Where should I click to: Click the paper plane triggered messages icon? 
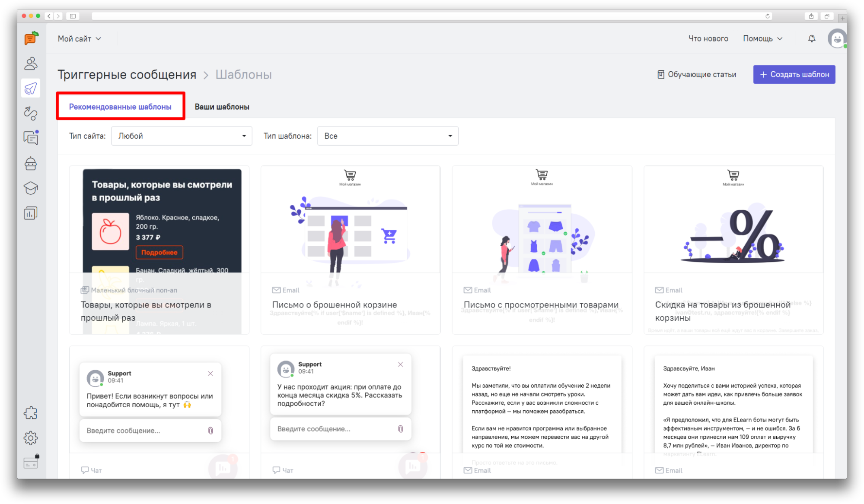pyautogui.click(x=31, y=89)
